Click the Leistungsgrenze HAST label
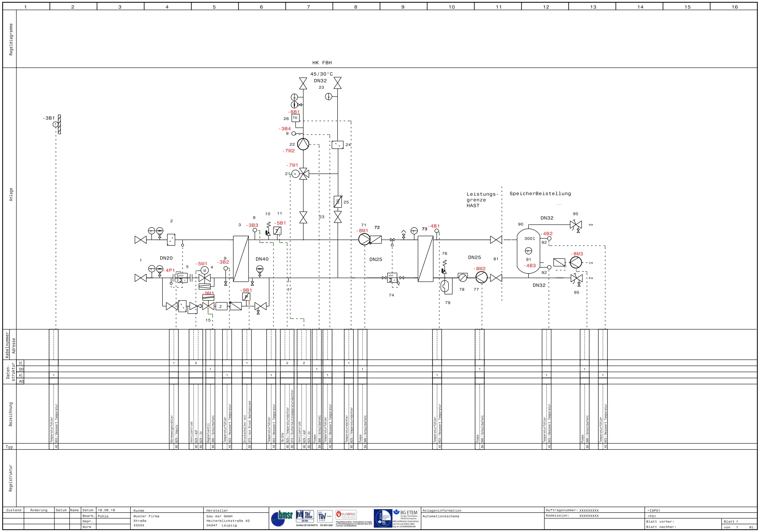Screen dimensions: 760x532 (x=482, y=200)
